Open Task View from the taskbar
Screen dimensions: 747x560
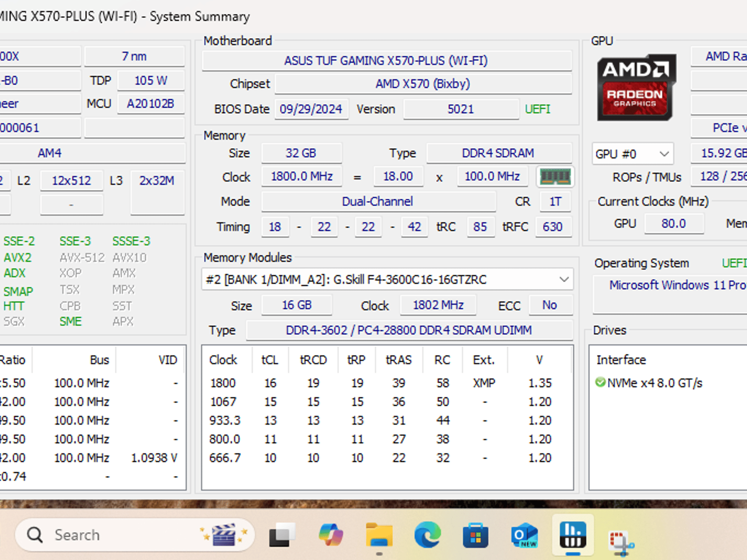pos(282,535)
